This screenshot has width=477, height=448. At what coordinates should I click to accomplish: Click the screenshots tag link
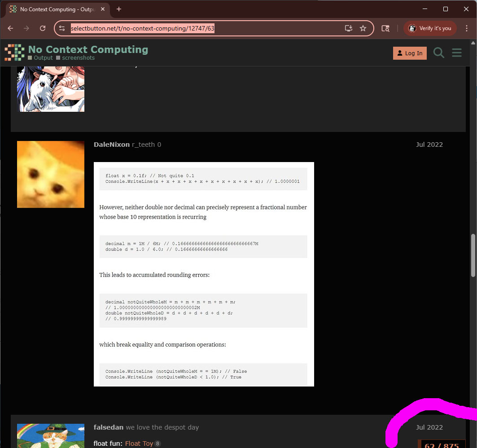click(x=78, y=58)
